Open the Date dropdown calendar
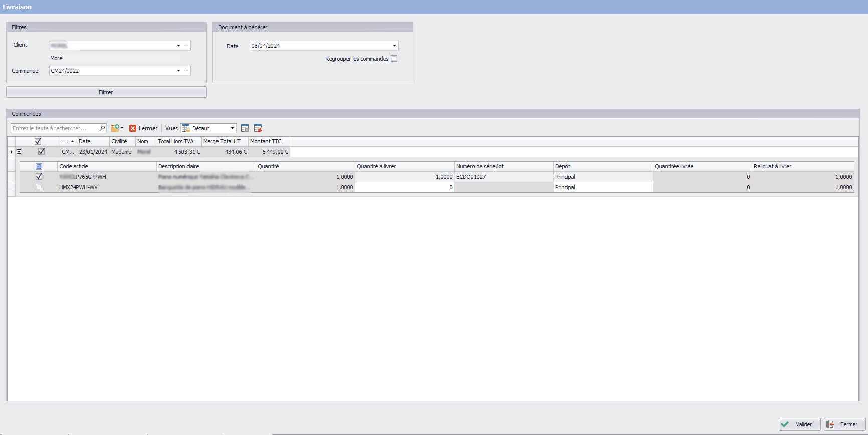This screenshot has width=868, height=435. (x=394, y=46)
